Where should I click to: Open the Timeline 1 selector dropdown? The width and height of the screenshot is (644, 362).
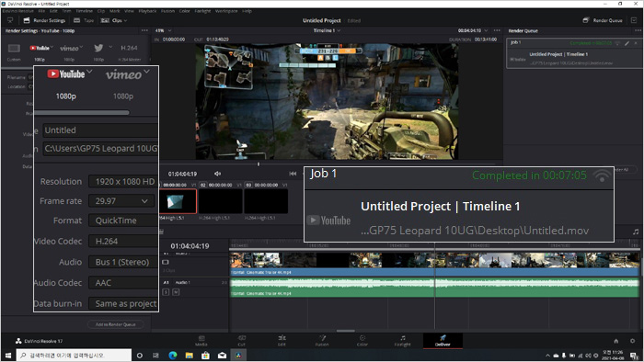click(x=327, y=30)
